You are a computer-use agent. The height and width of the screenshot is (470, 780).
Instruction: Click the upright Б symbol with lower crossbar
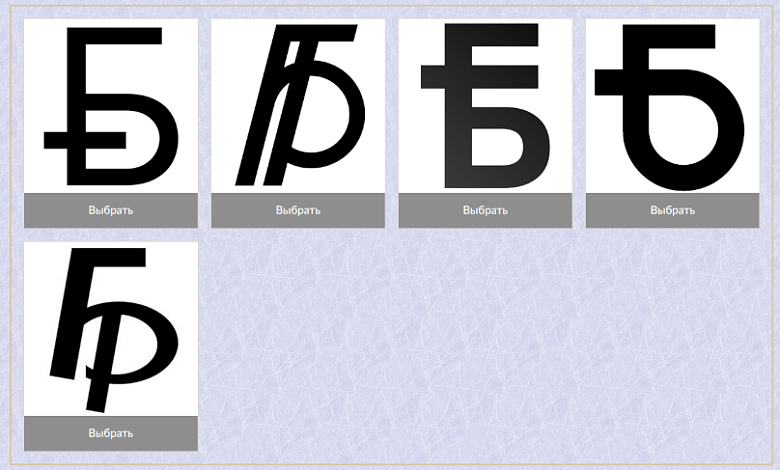[111, 106]
